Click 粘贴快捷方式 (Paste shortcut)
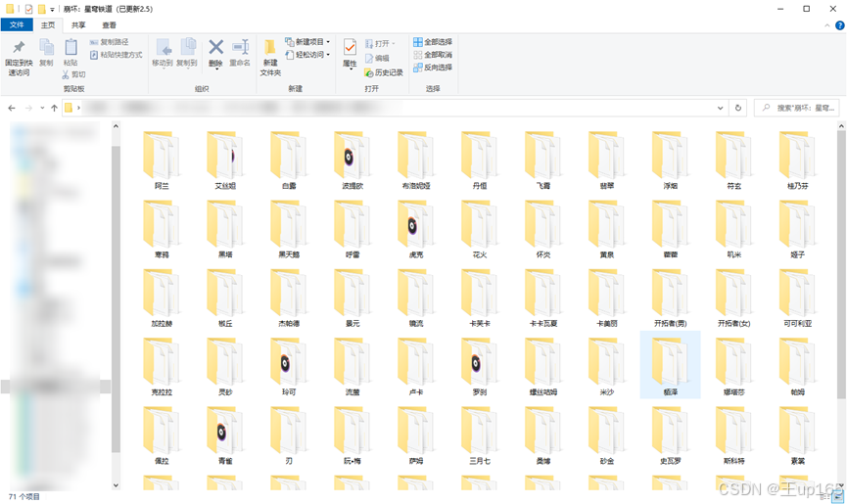This screenshot has width=847, height=504. [116, 55]
